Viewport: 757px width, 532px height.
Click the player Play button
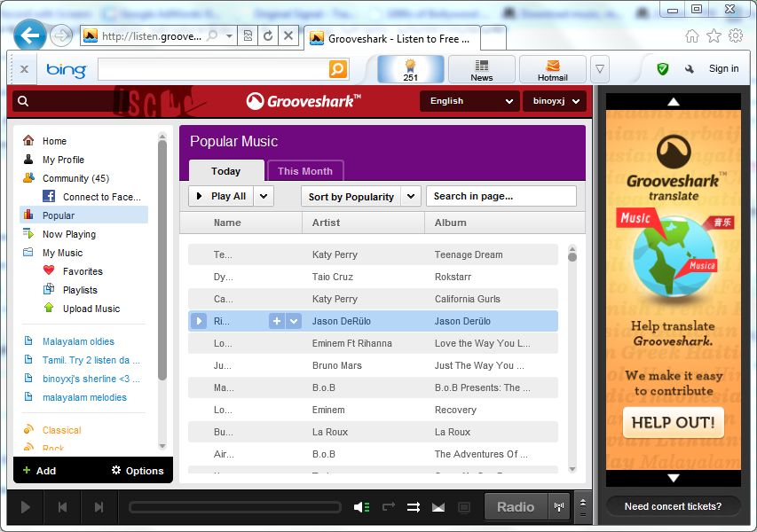click(26, 507)
